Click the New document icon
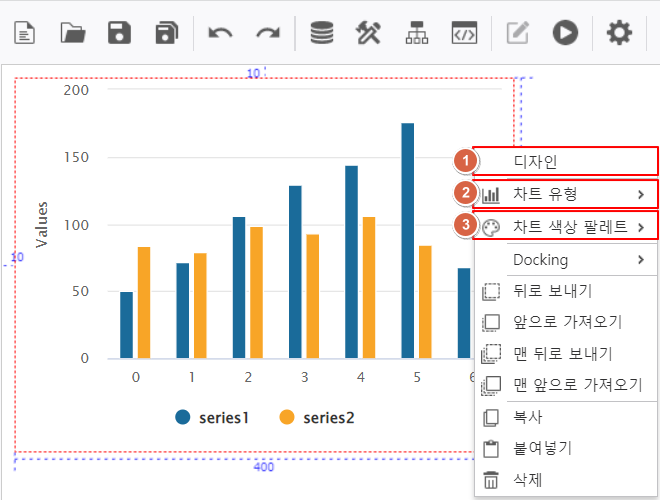The width and height of the screenshot is (660, 500). [24, 32]
